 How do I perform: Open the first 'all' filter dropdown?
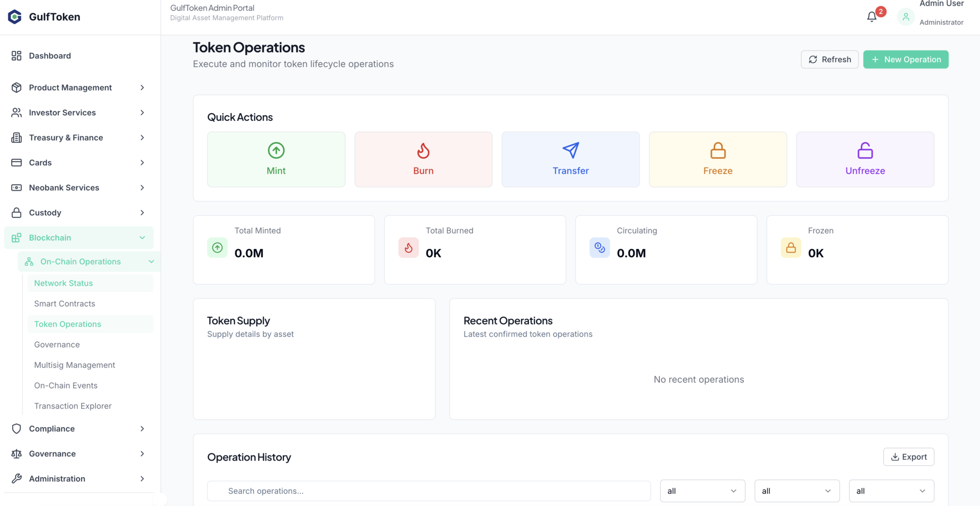[x=702, y=491]
